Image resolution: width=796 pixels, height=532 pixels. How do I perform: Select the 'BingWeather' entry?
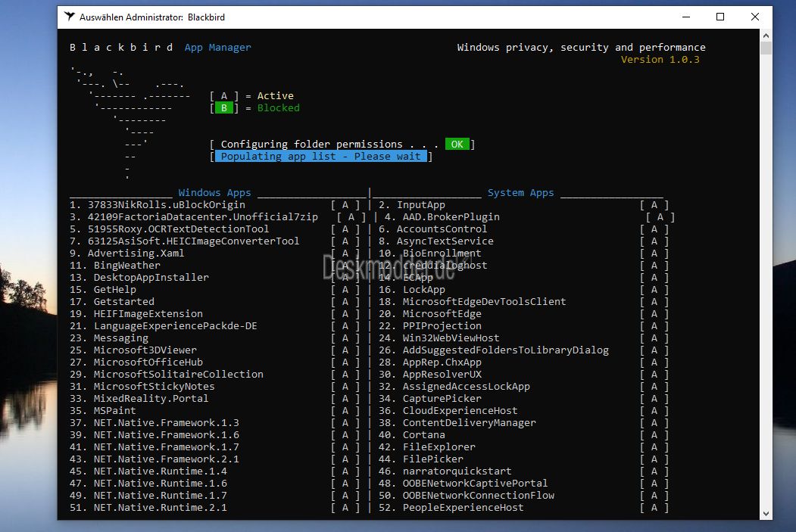click(x=127, y=265)
